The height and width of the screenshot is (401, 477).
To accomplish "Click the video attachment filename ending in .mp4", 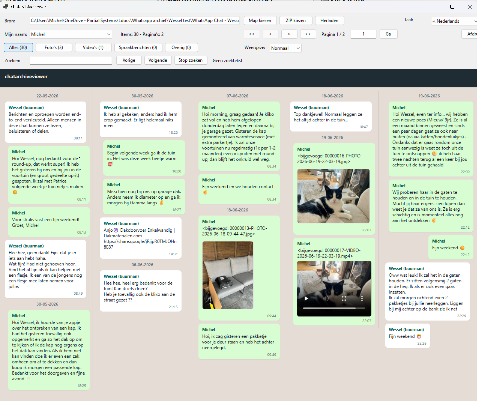I will tap(329, 253).
